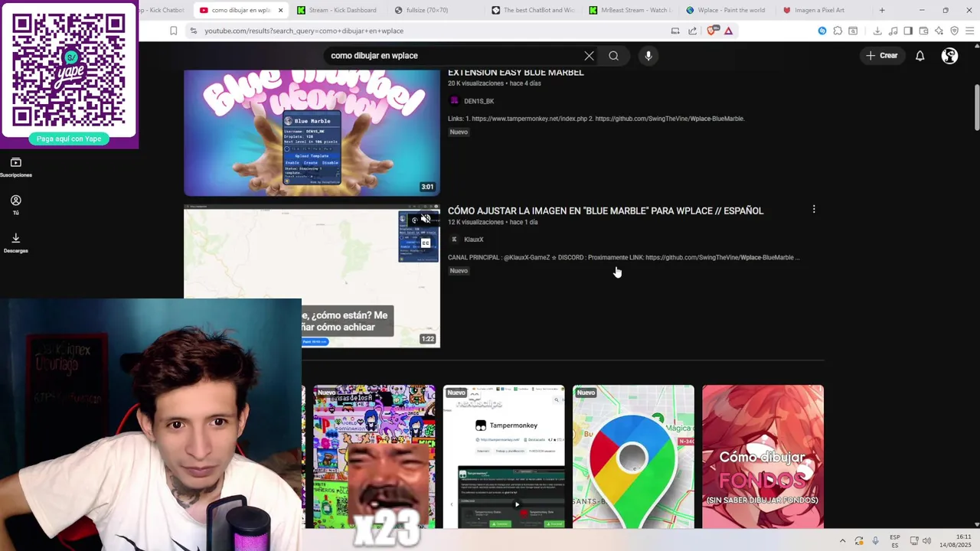This screenshot has width=980, height=551.
Task: Open site settings icon in the address bar
Action: click(193, 31)
